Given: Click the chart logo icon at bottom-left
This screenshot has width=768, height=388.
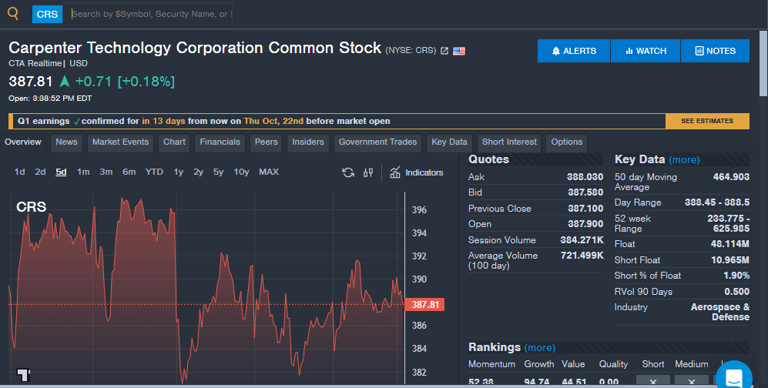Looking at the screenshot, I should (23, 375).
